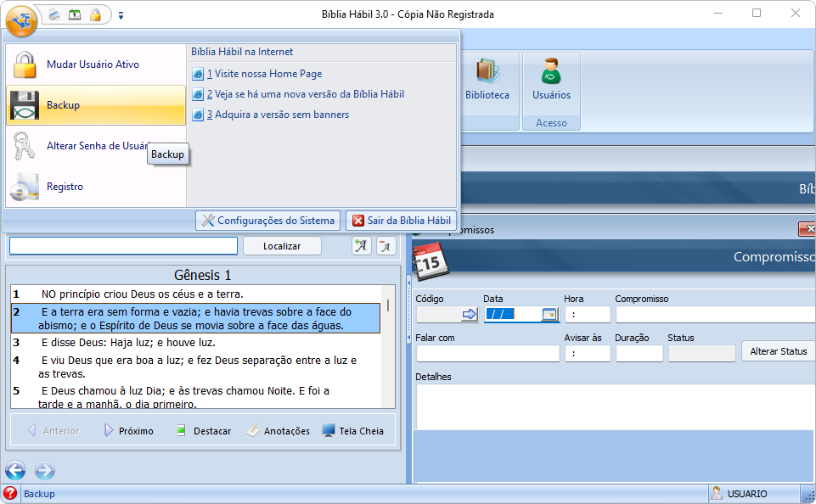The image size is (816, 504).
Task: Open Configurações do Sistema
Action: coord(268,221)
